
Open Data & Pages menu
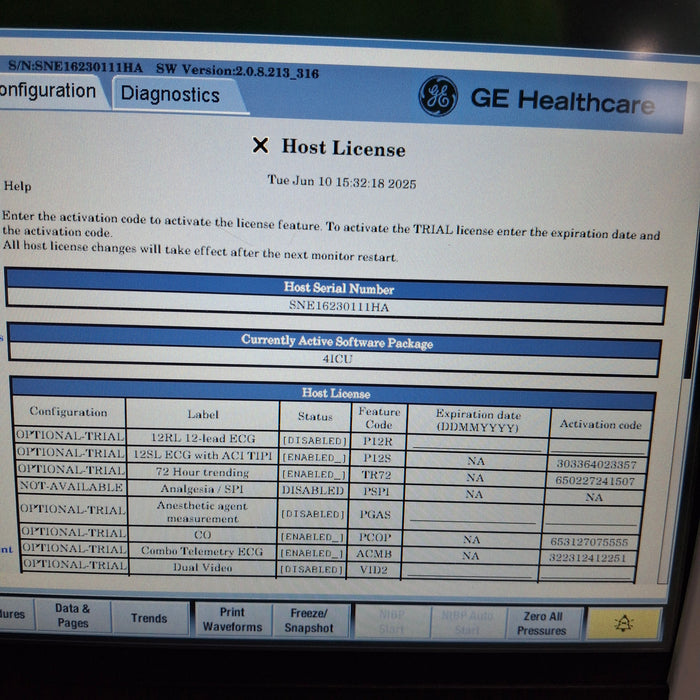tap(73, 616)
